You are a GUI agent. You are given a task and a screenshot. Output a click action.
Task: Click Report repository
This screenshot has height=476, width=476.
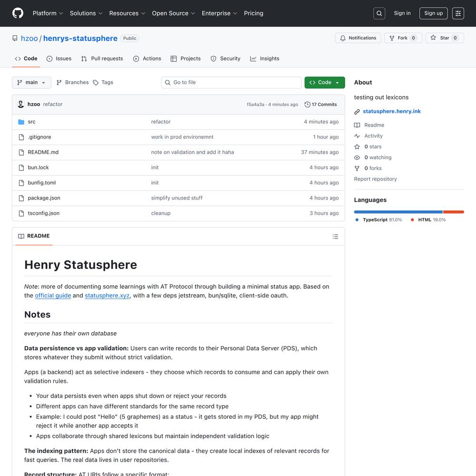click(x=375, y=179)
